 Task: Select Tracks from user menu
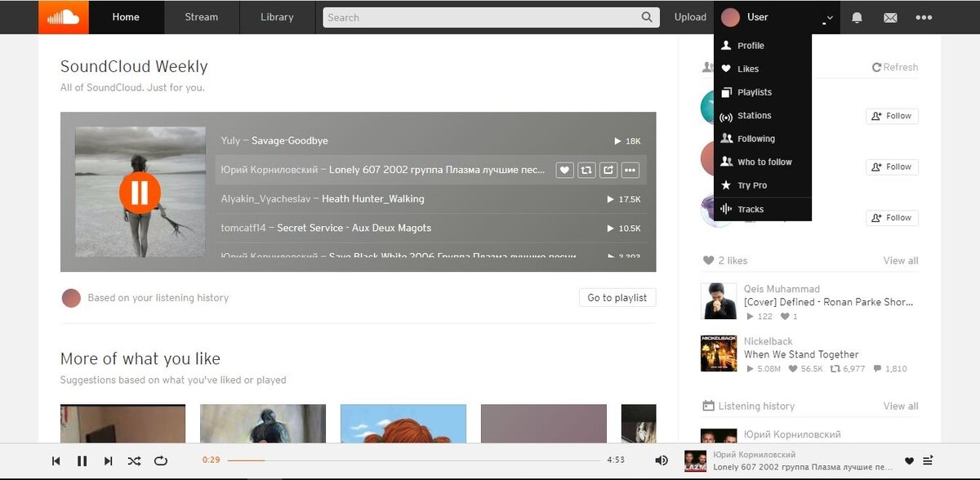tap(763, 209)
